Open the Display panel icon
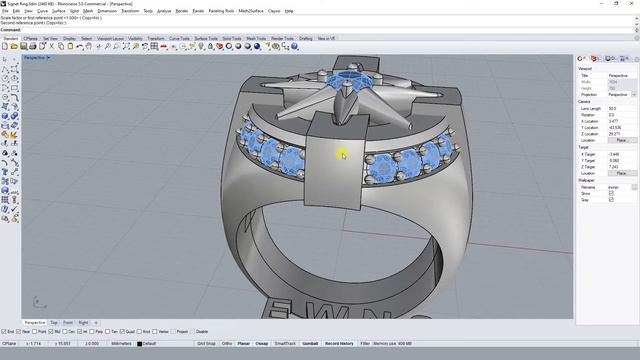The image size is (640, 360). (x=610, y=59)
